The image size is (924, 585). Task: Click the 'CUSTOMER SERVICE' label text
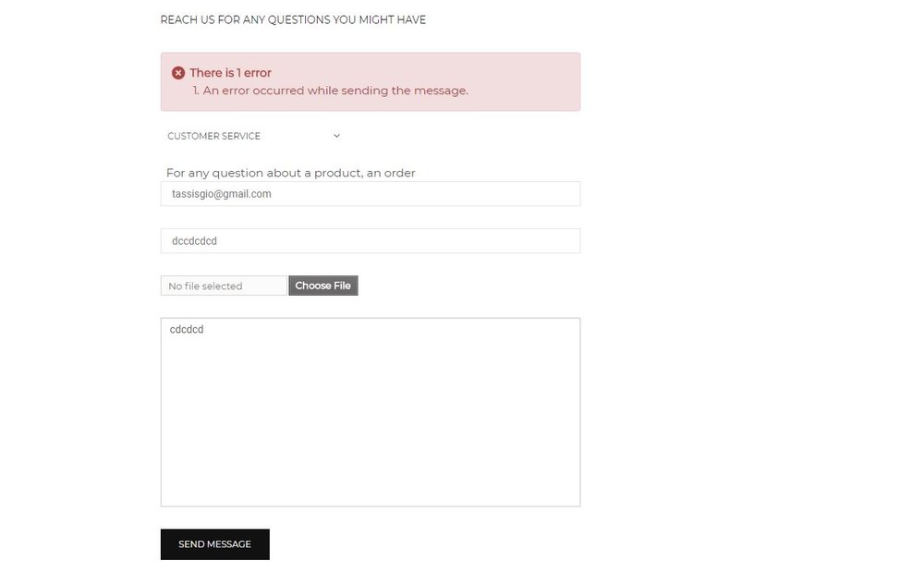(x=213, y=136)
